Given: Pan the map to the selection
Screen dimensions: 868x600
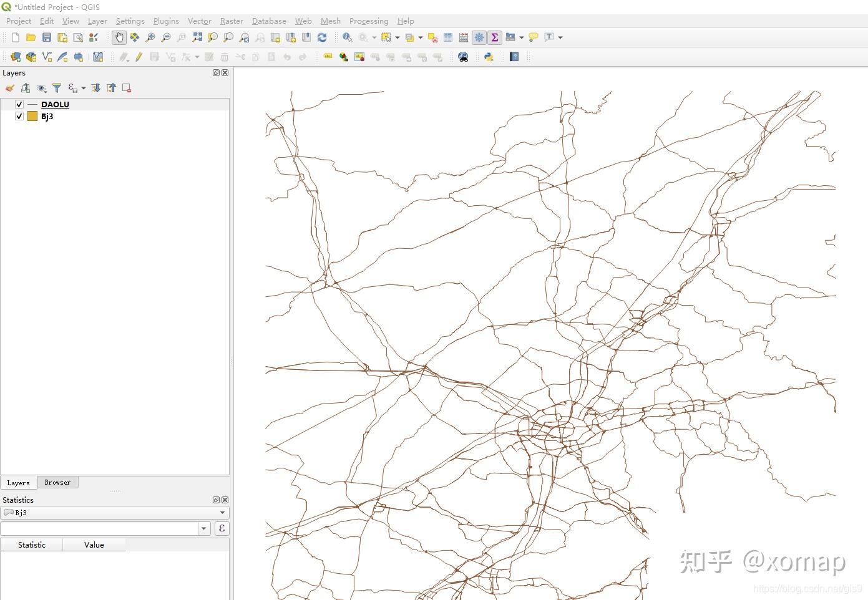Looking at the screenshot, I should [135, 37].
